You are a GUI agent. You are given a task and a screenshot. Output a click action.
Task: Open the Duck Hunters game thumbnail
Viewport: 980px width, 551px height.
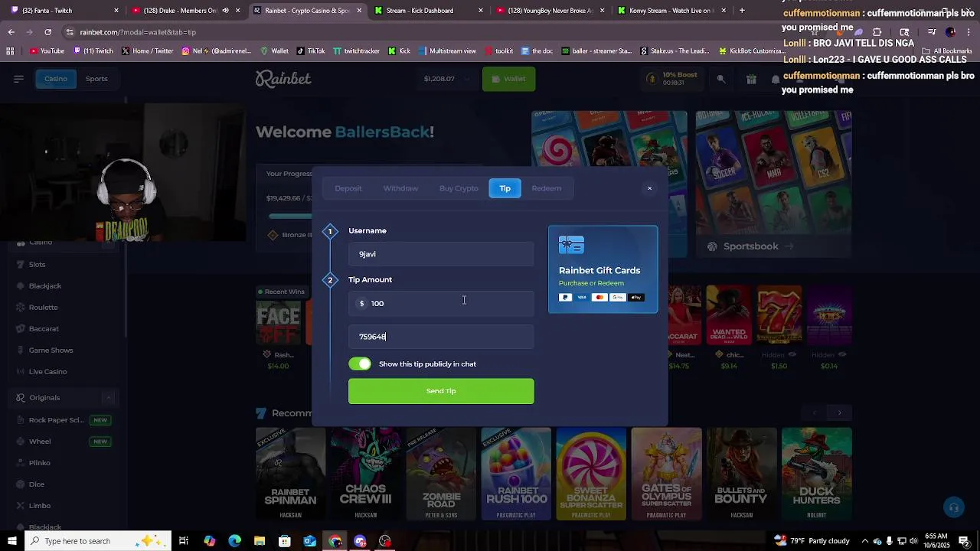(x=817, y=474)
